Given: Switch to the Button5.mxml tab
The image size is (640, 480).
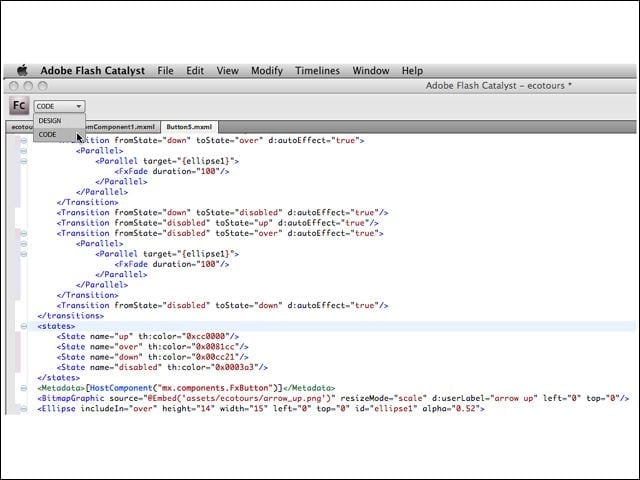Looking at the screenshot, I should tap(189, 127).
